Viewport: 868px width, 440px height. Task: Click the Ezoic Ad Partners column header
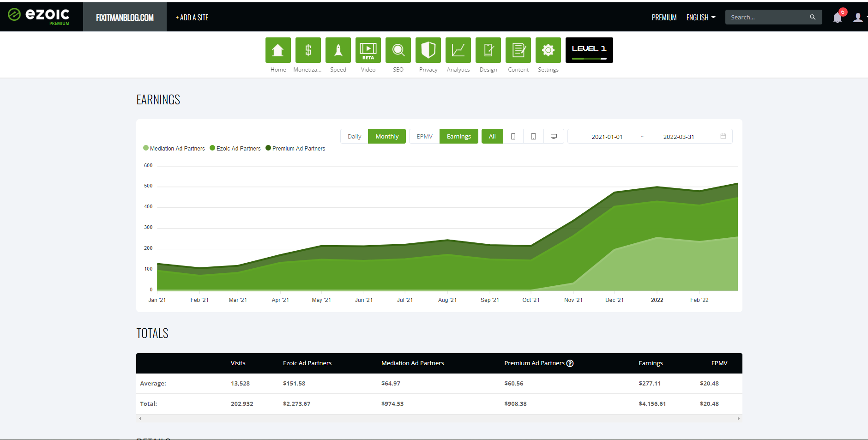point(307,363)
